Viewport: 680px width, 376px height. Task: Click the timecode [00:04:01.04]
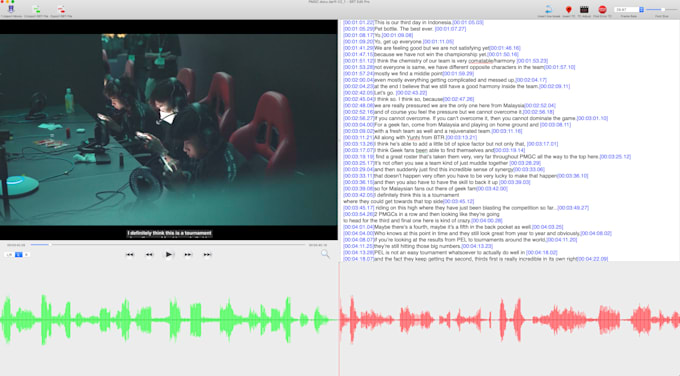coord(359,227)
